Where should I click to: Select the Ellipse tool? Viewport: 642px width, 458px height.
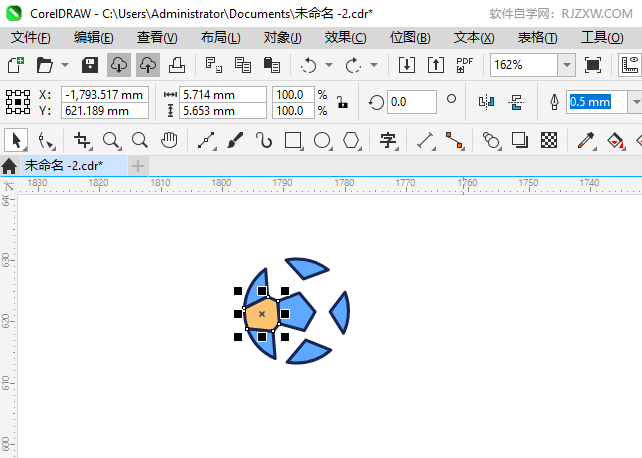[x=323, y=140]
